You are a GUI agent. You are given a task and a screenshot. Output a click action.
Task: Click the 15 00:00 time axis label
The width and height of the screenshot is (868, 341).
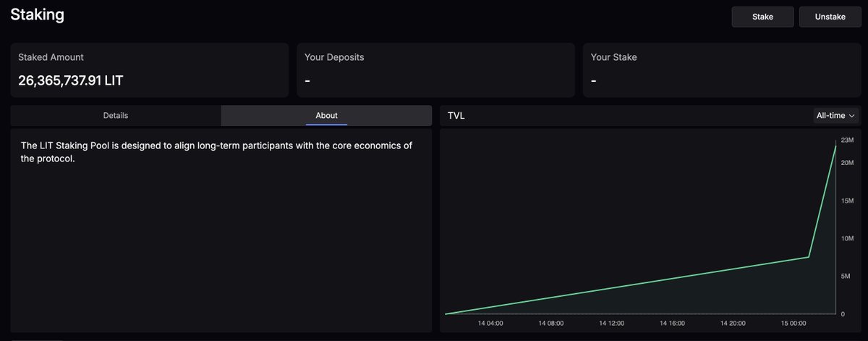[x=793, y=323]
